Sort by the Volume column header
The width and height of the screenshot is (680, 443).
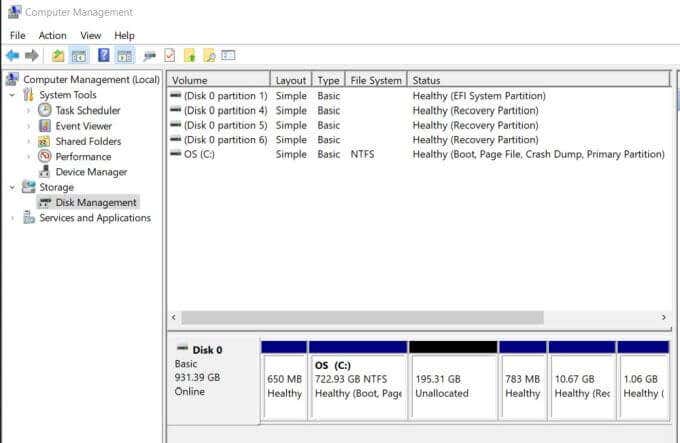pyautogui.click(x=219, y=80)
